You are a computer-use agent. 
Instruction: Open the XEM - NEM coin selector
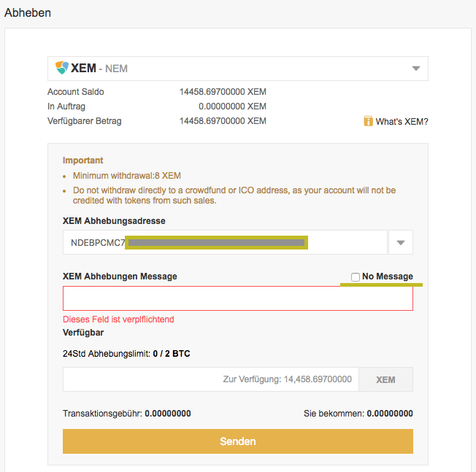tap(237, 69)
